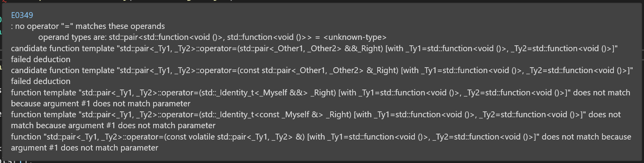Click first candidate template with '&&_Right' parameter
The height and width of the screenshot is (163, 644).
pyautogui.click(x=314, y=48)
